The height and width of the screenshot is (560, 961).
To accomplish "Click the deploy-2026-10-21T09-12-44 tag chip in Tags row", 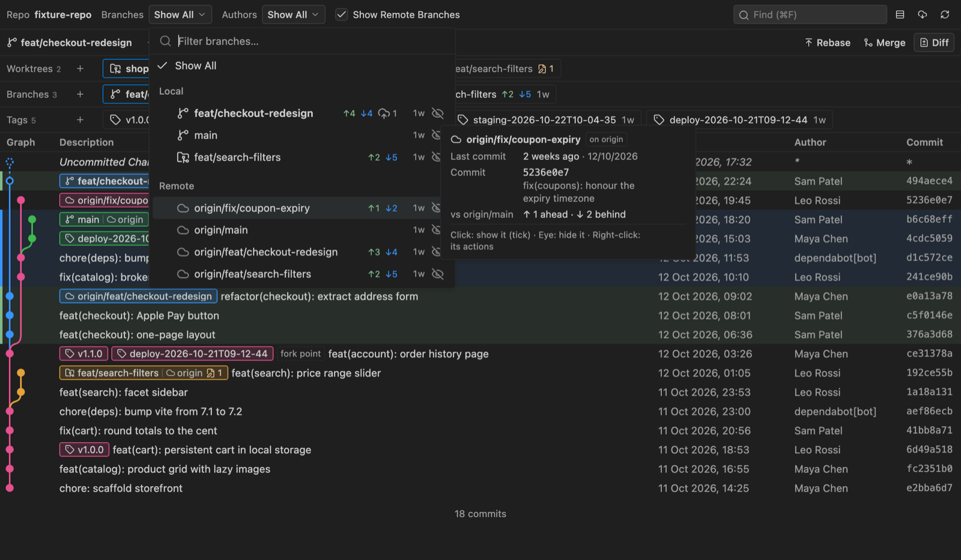I will click(x=740, y=120).
